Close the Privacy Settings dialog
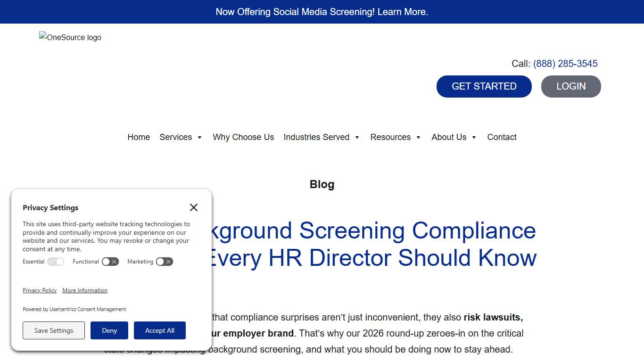This screenshot has width=644, height=362. 193,207
